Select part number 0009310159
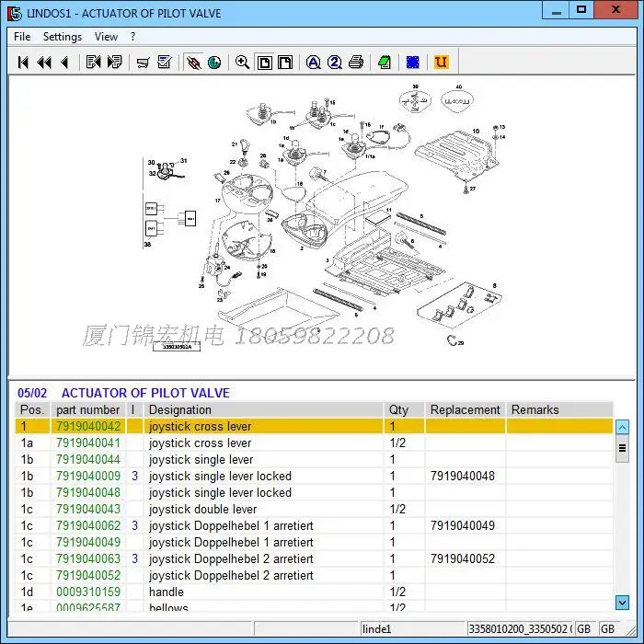 click(x=88, y=592)
